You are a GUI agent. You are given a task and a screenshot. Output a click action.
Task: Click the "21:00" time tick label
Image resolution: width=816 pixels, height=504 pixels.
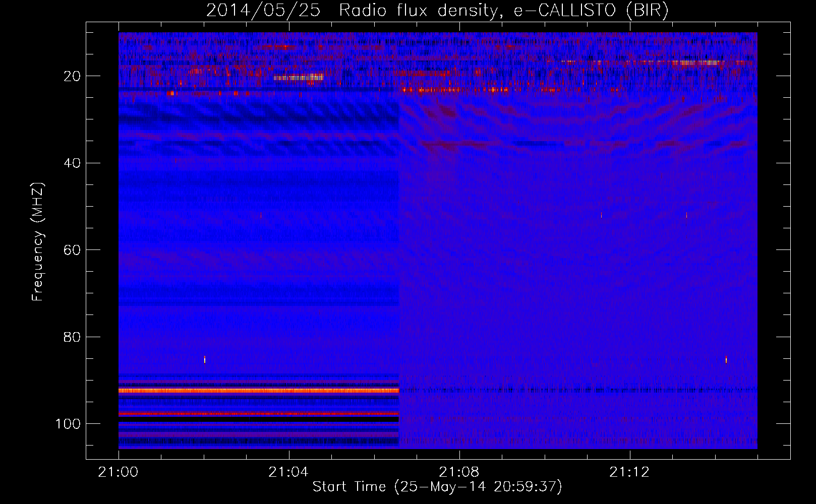(x=118, y=472)
